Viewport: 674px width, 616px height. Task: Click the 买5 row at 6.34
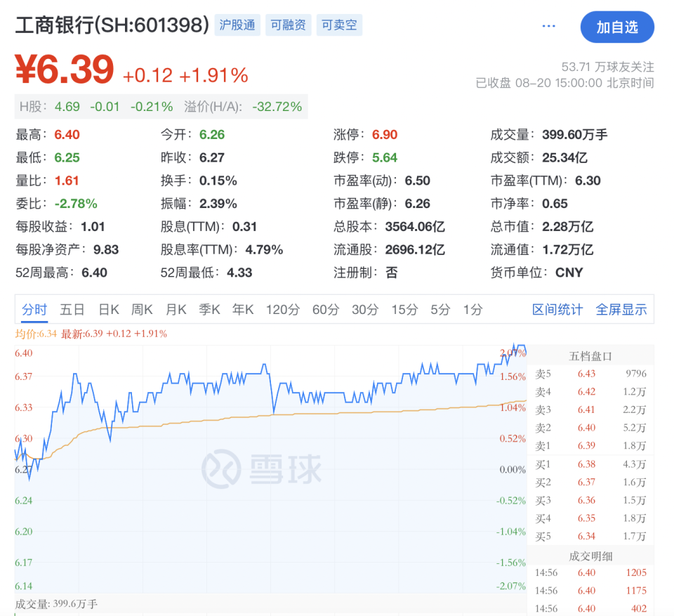click(x=590, y=537)
